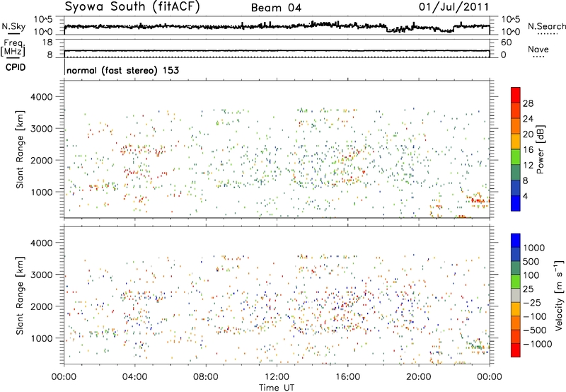Image resolution: width=566 pixels, height=392 pixels.
Task: Click the date '01/Jul/2011'
Action: (x=454, y=6)
